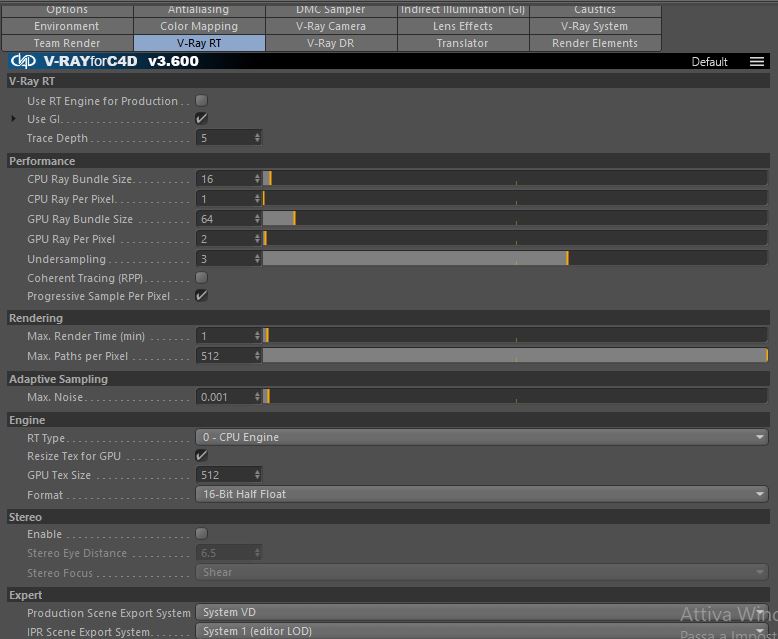Open the Team Render tab
The height and width of the screenshot is (639, 778).
pos(67,43)
